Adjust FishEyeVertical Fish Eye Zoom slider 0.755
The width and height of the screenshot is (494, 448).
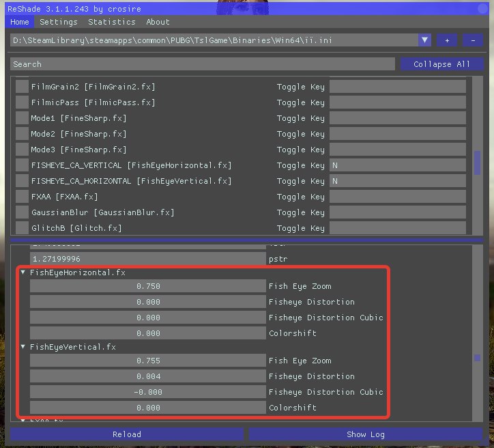point(148,361)
